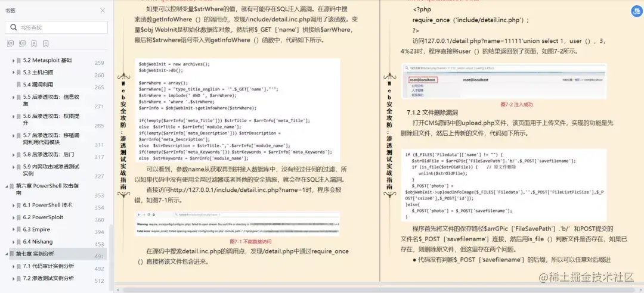The width and height of the screenshot is (644, 293).
Task: Click the collapse-all bookmarks minus icon
Action: [x=22, y=43]
